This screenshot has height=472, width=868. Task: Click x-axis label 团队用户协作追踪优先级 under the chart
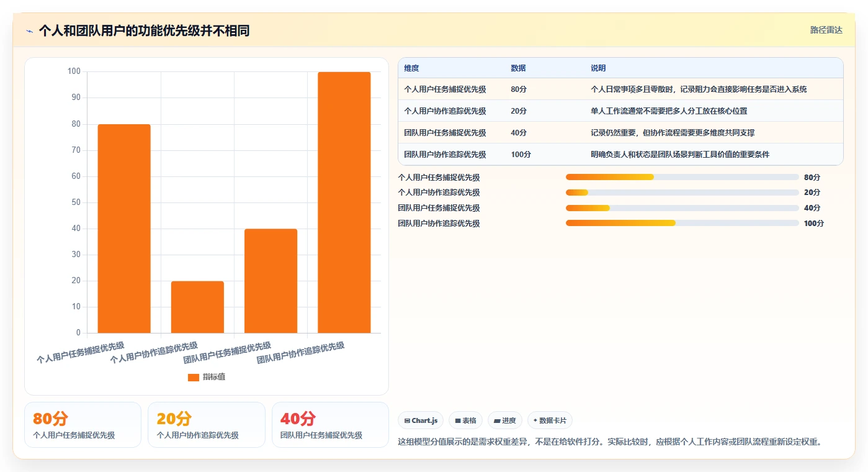point(300,353)
